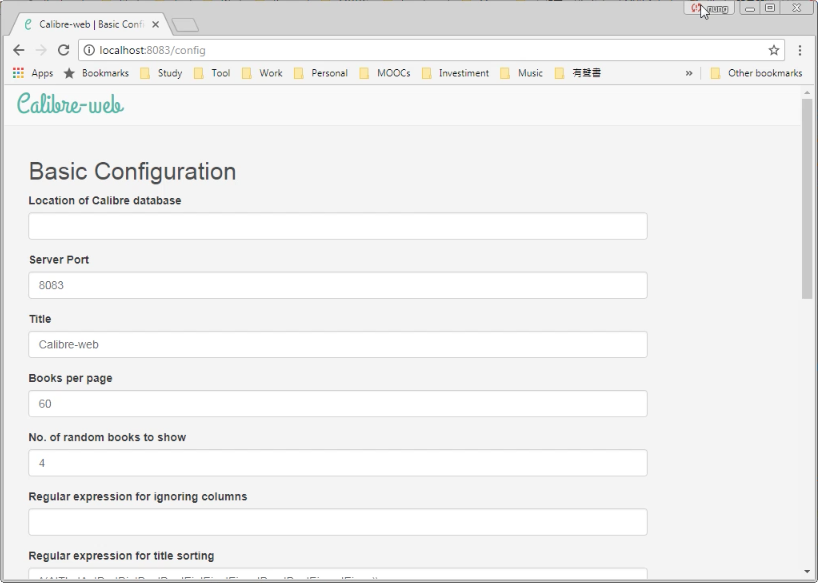Click the scrollbar up arrow
Screen dimensions: 818x583
click(807, 93)
